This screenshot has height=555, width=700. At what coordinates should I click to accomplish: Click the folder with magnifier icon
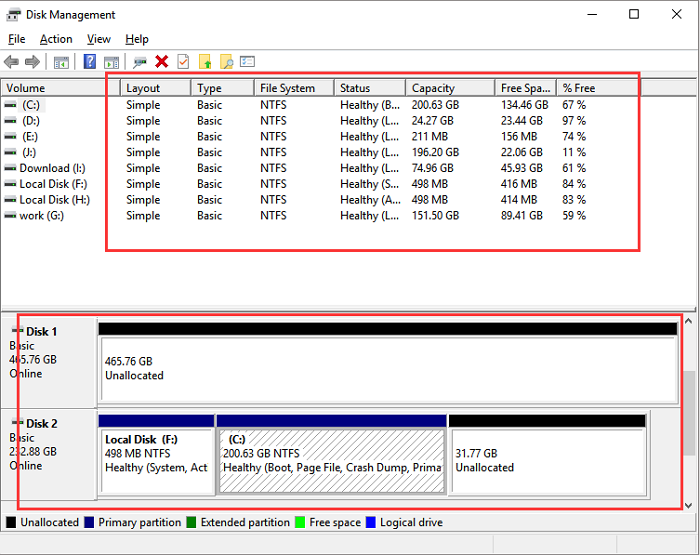pyautogui.click(x=227, y=62)
